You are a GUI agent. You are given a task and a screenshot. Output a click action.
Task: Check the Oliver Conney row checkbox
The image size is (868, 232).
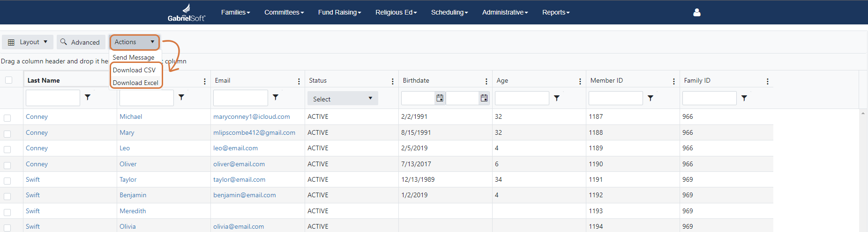(7, 165)
